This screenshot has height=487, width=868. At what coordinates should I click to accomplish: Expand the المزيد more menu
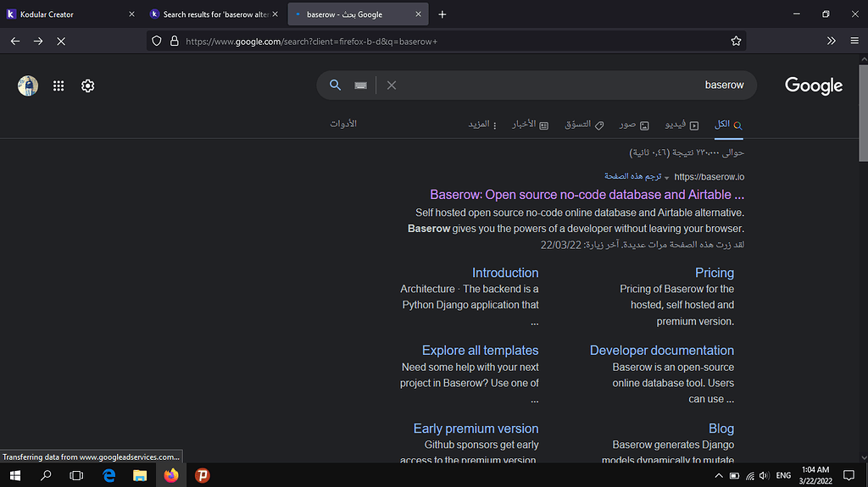click(x=482, y=125)
